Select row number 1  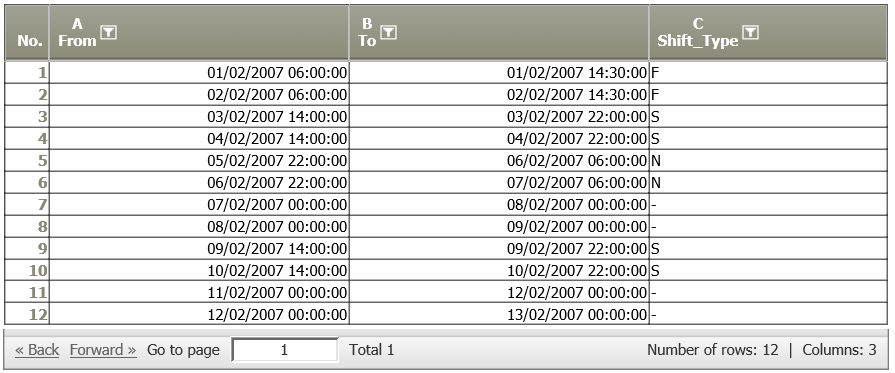coord(27,73)
